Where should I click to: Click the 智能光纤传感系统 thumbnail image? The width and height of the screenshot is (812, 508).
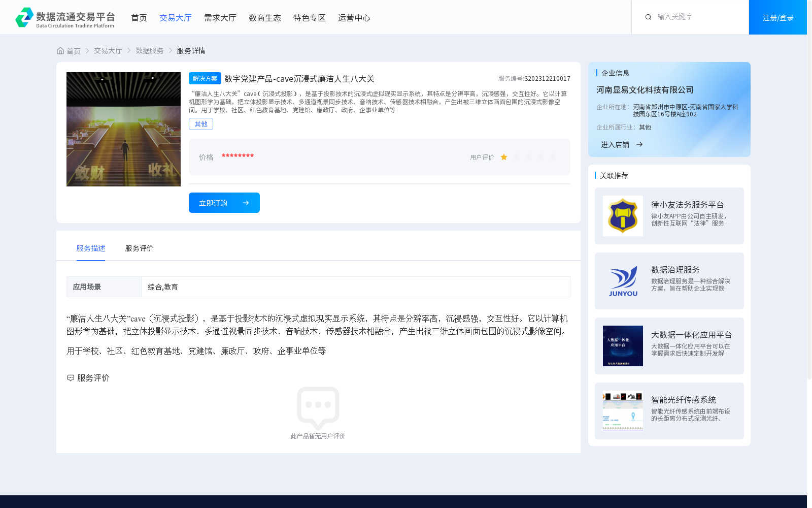coord(623,411)
